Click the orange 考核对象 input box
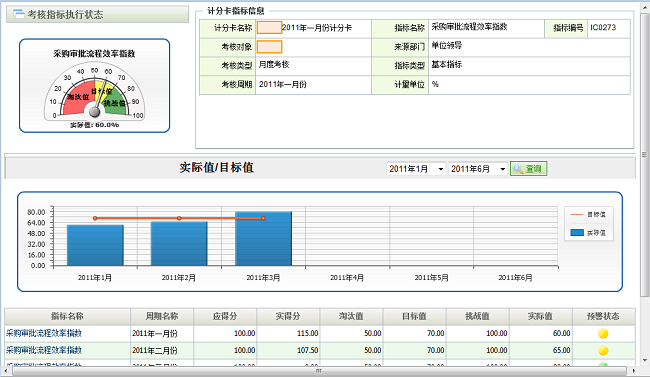The width and height of the screenshot is (650, 377). (x=269, y=46)
